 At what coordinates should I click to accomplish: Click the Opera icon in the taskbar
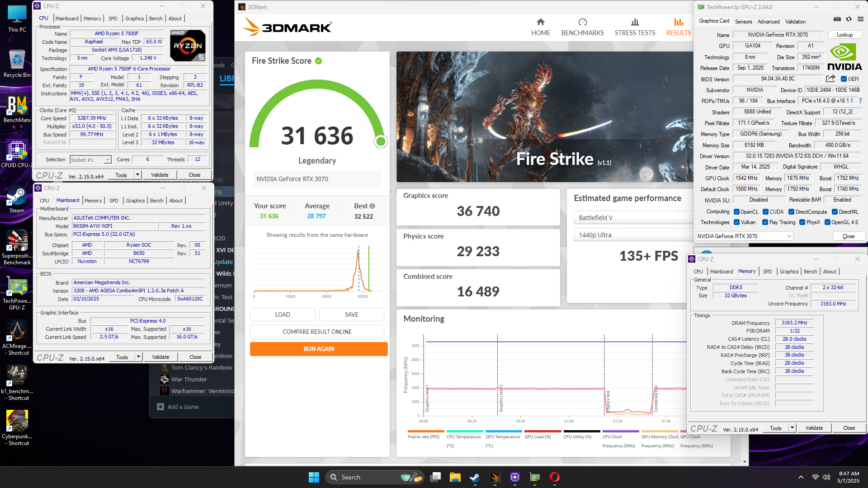tap(555, 477)
